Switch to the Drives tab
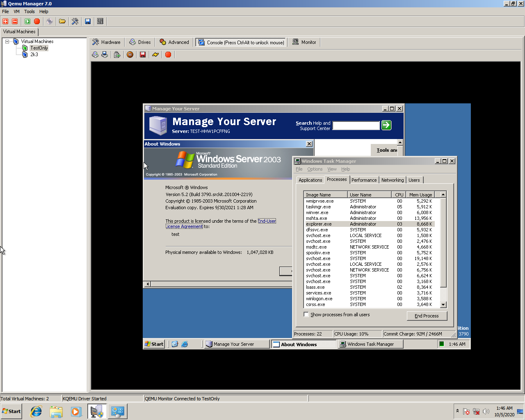The height and width of the screenshot is (420, 525). (x=140, y=42)
